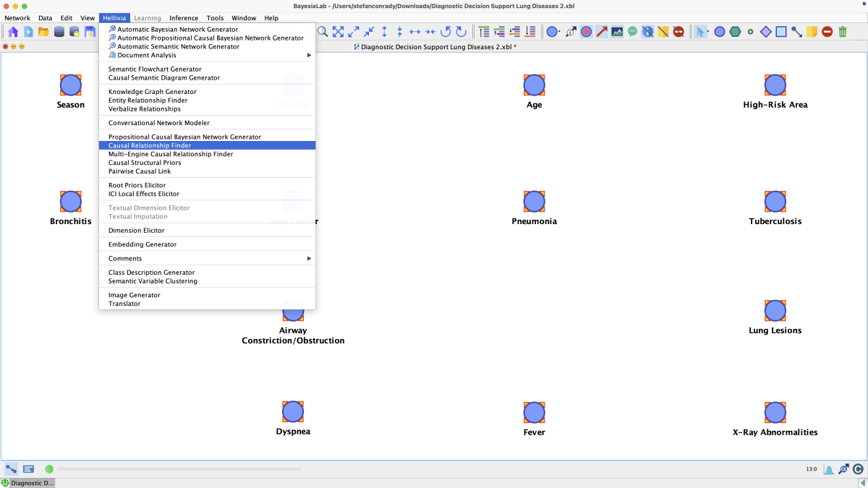Expand the Document Analysis submenu
This screenshot has width=868, height=488.
click(207, 55)
